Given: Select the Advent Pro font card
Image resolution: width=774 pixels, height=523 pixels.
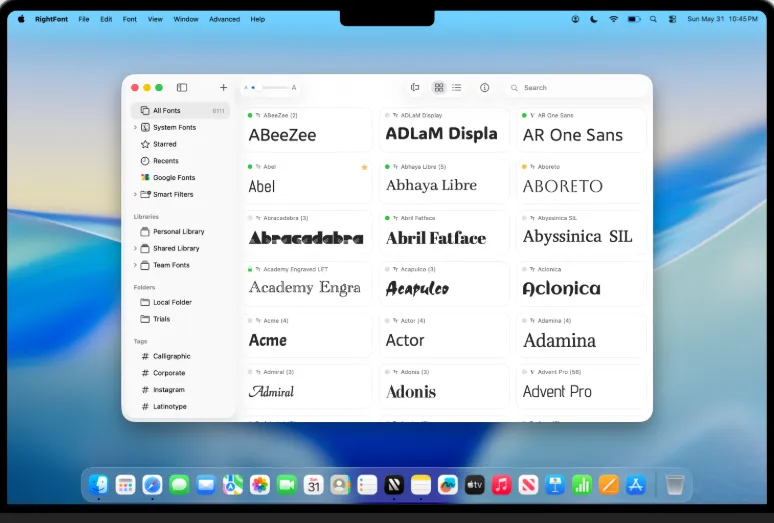Looking at the screenshot, I should [x=581, y=387].
